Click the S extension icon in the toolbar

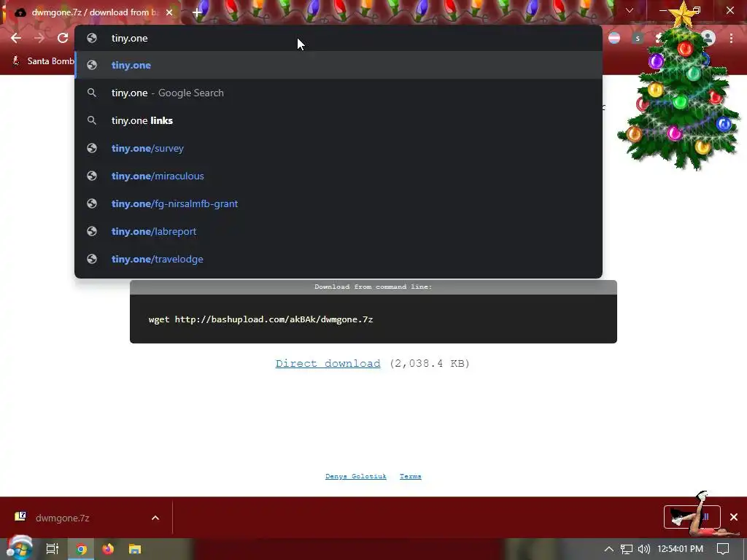(638, 38)
